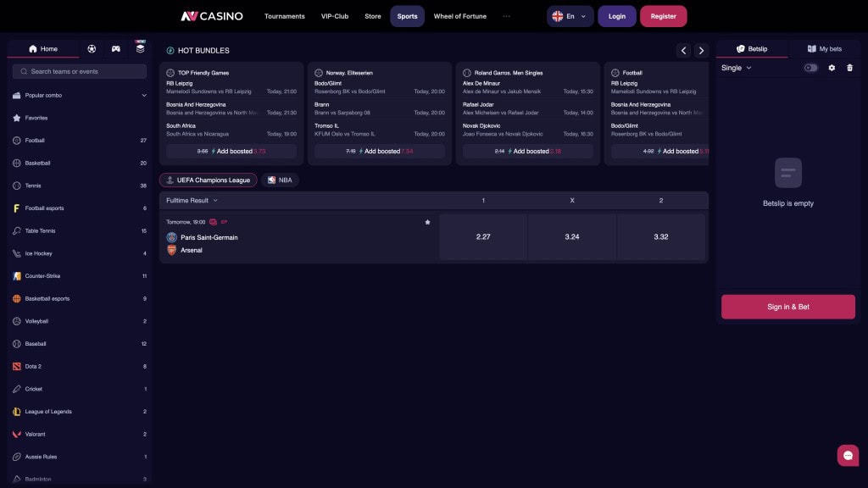Image resolution: width=868 pixels, height=488 pixels.
Task: Click the Football sport icon in sidebar
Action: click(17, 141)
